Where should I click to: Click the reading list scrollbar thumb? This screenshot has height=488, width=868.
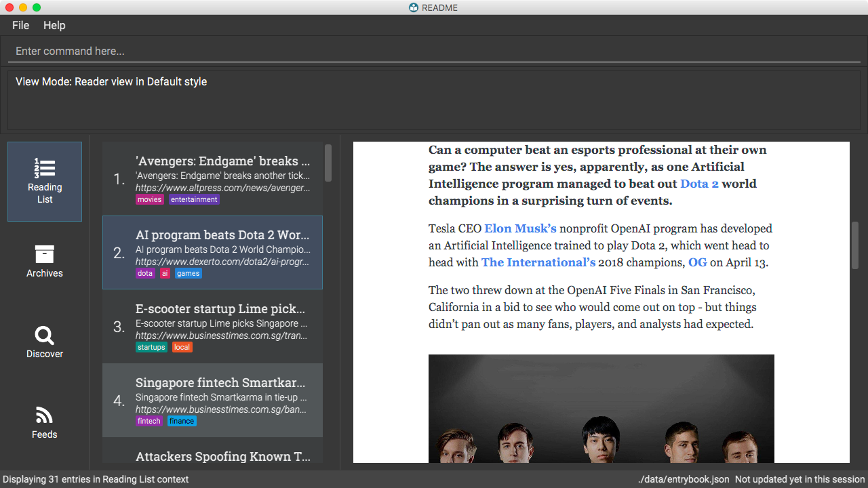pos(328,163)
